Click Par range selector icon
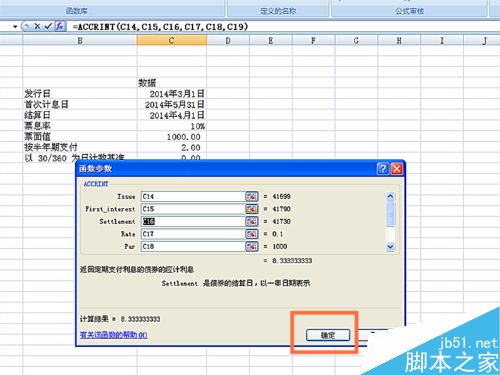 252,246
